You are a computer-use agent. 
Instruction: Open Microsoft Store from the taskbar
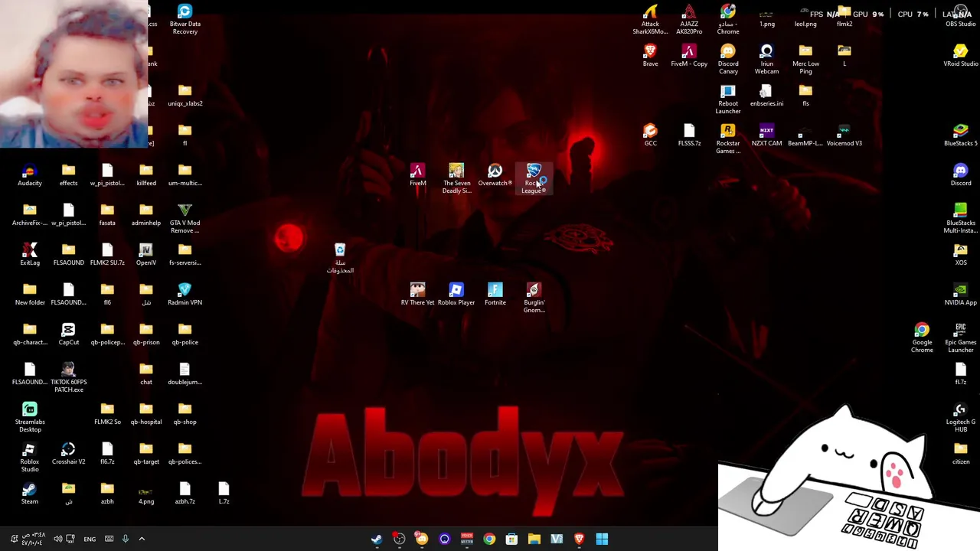(x=511, y=539)
